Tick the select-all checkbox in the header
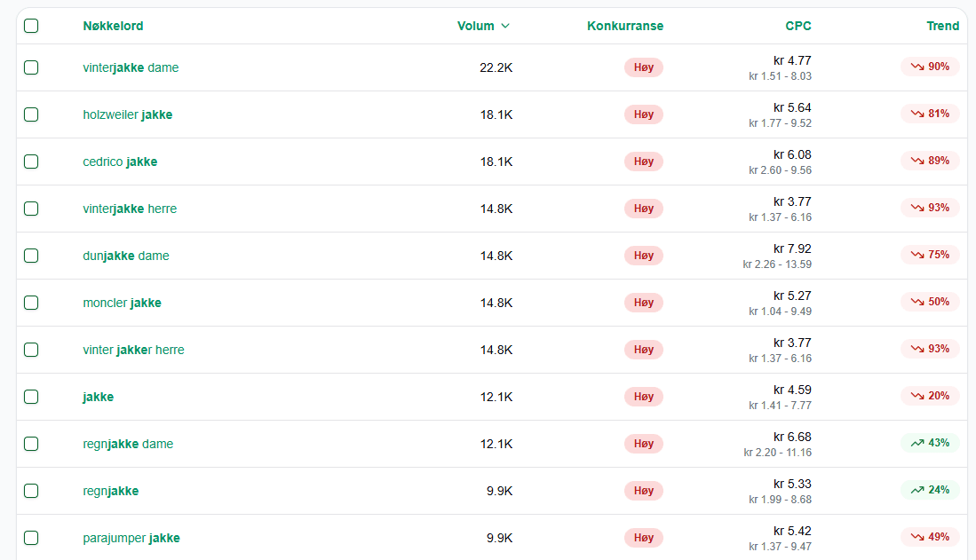The height and width of the screenshot is (560, 976). click(x=31, y=26)
